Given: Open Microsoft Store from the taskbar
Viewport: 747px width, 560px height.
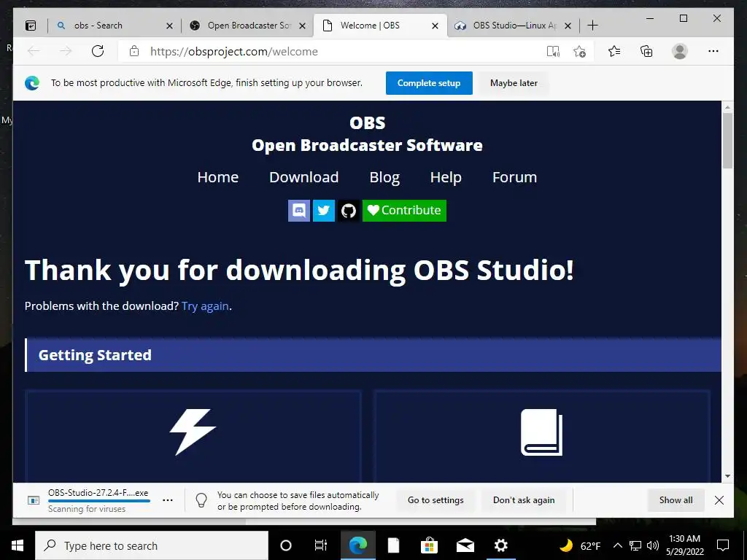Looking at the screenshot, I should (429, 545).
